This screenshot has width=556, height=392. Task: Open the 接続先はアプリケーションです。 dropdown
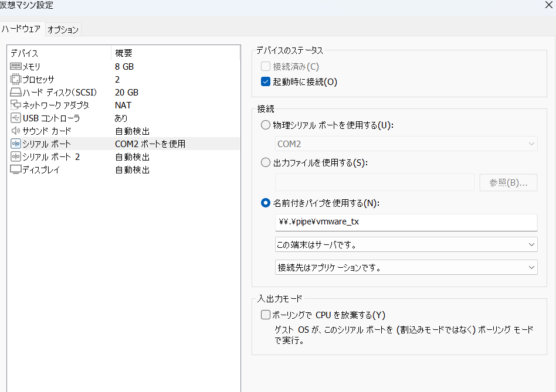[406, 267]
